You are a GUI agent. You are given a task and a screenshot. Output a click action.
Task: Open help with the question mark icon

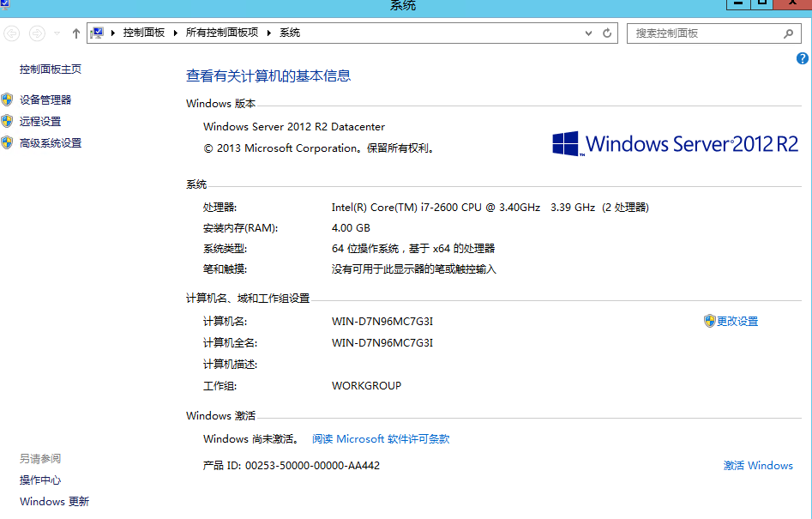(x=803, y=58)
